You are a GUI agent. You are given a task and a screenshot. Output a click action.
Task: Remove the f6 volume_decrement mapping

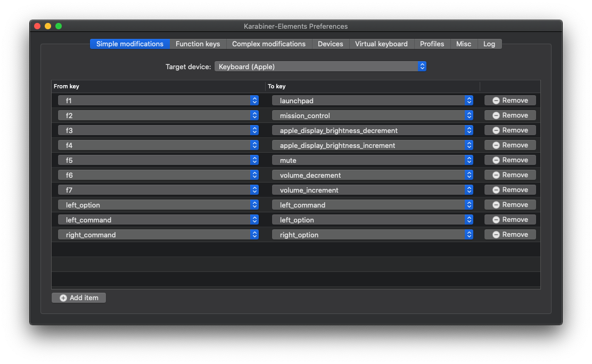(510, 175)
